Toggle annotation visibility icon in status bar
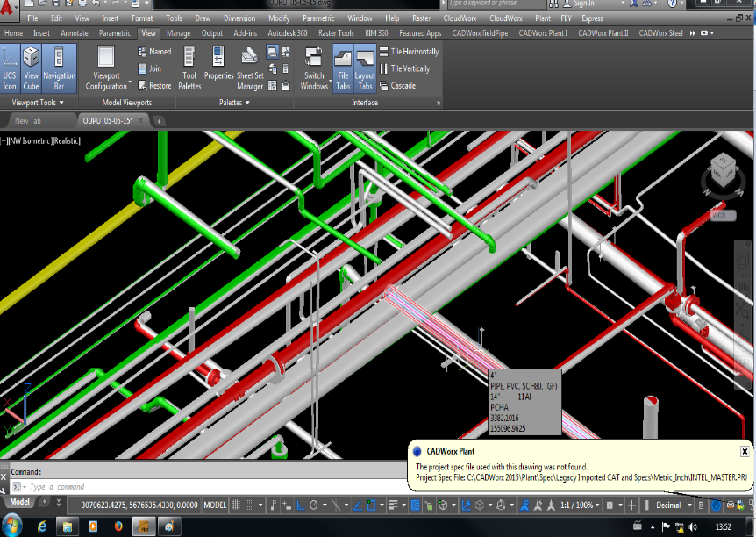756x537 pixels. (524, 505)
